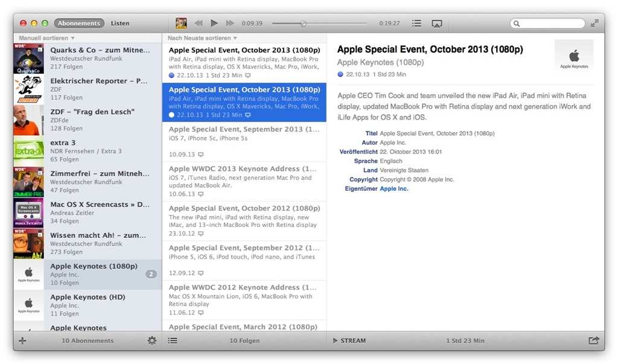The width and height of the screenshot is (618, 364).
Task: Click the share icon at bottom right
Action: click(x=594, y=340)
